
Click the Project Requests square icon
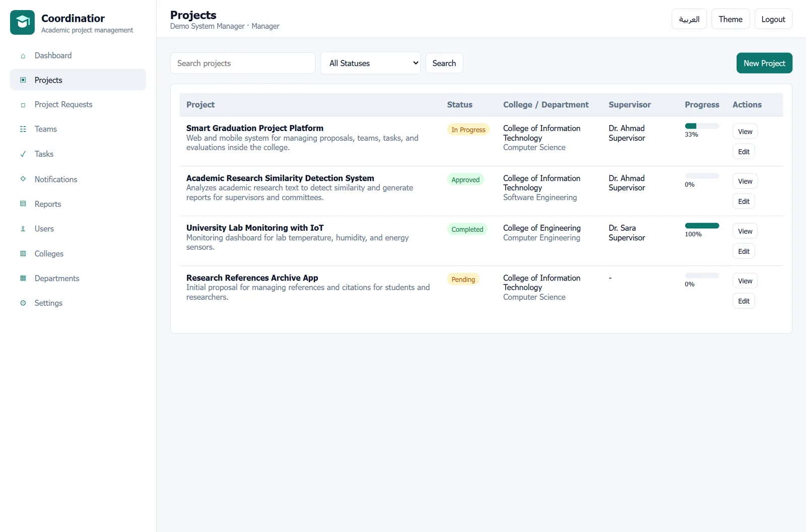click(x=23, y=105)
